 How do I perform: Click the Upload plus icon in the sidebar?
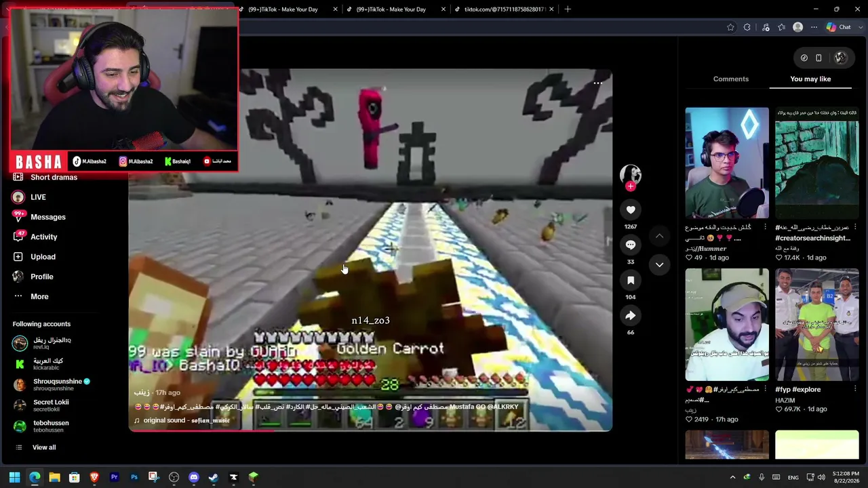[x=18, y=257]
